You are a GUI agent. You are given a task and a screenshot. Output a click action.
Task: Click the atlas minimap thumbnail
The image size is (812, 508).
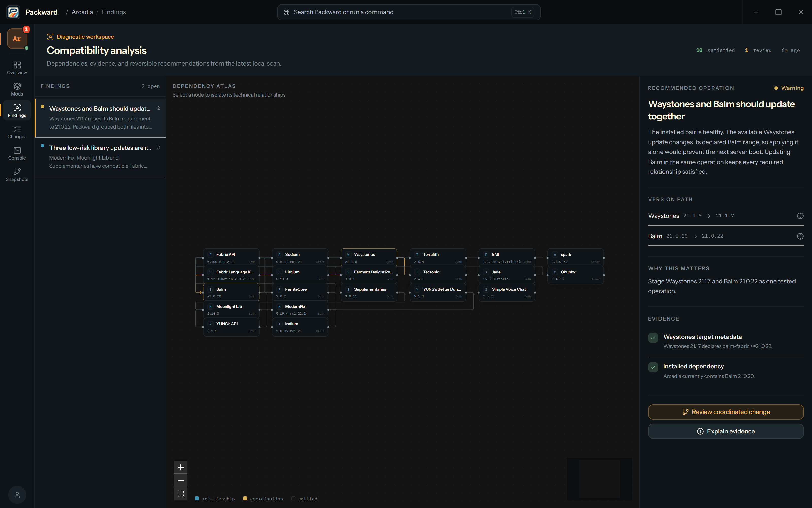pyautogui.click(x=599, y=479)
